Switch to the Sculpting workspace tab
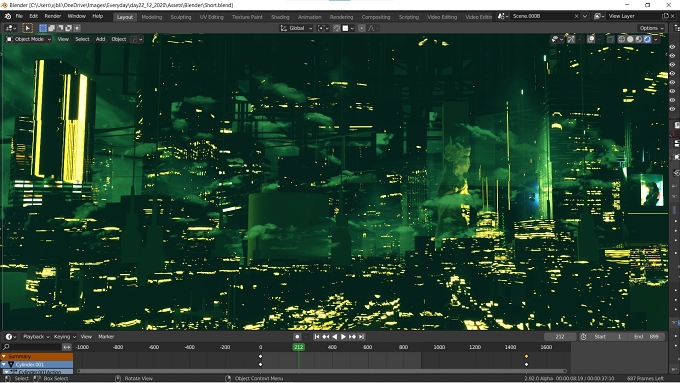Image resolution: width=680 pixels, height=383 pixels. pos(180,17)
